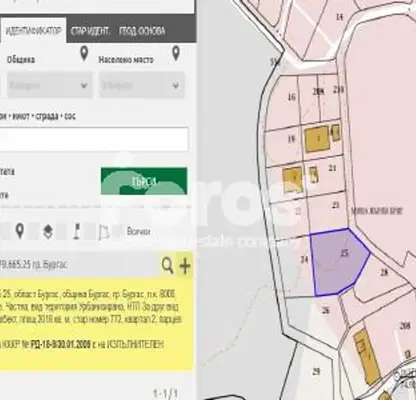Click the location pin icon beside Населено място
416x400 pixels.
175,54
